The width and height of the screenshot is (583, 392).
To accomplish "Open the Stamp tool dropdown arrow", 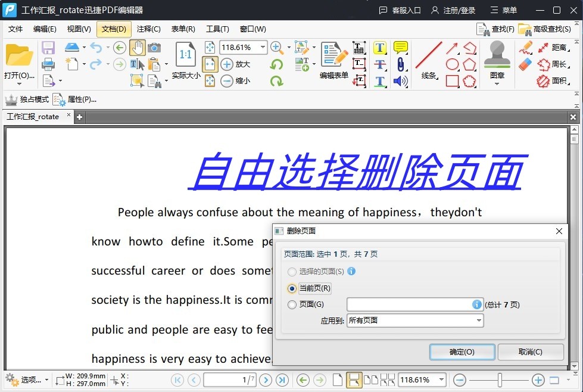I will (x=497, y=83).
